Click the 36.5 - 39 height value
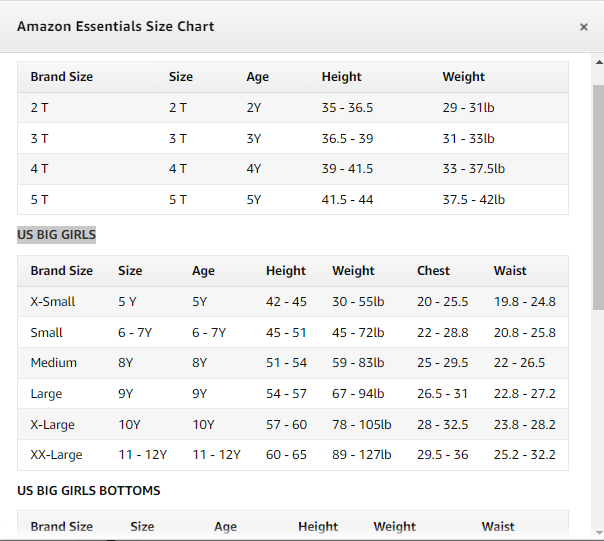The height and width of the screenshot is (541, 604). pyautogui.click(x=347, y=138)
